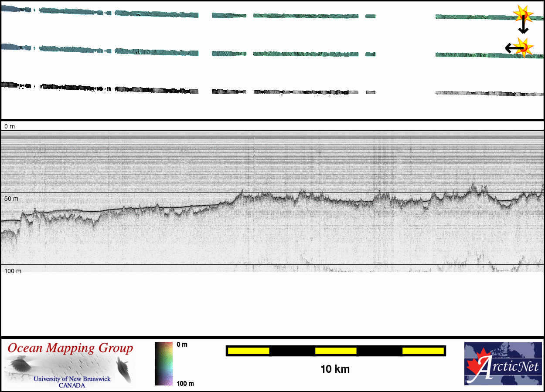Screen dimensions: 545x392
Task: Click the bottom grayscale backscatter strip, far left
Action: 13,84
